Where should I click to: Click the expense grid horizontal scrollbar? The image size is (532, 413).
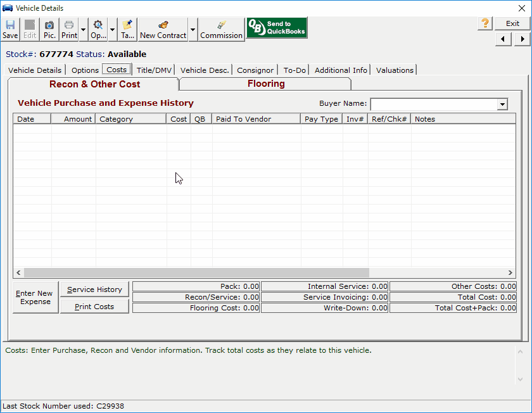196,272
